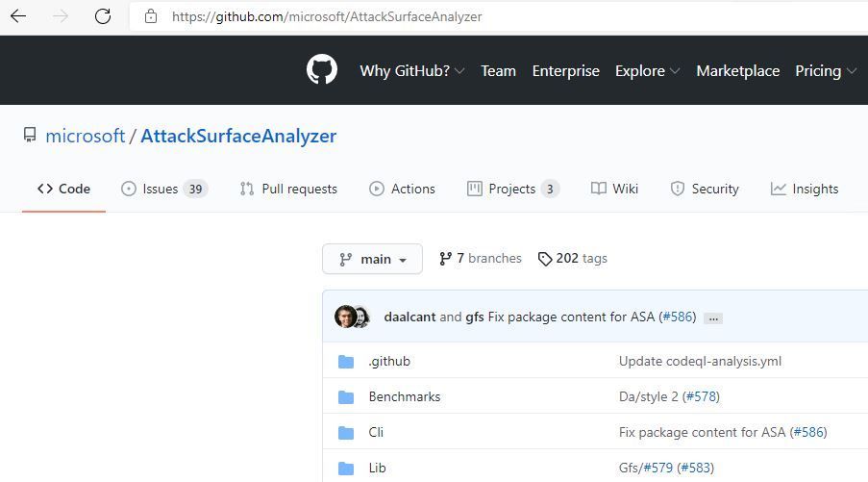The height and width of the screenshot is (482, 868).
Task: Switch to the Insights tab
Action: [805, 189]
